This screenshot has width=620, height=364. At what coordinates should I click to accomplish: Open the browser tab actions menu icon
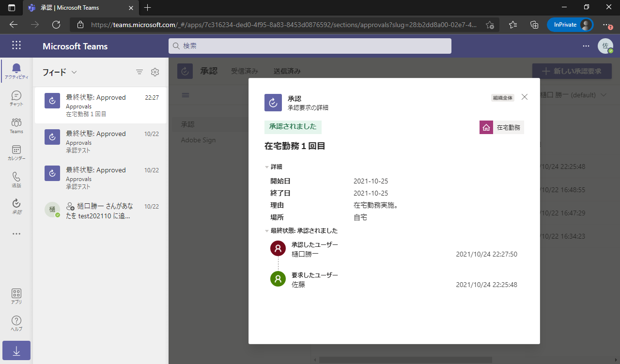[12, 7]
